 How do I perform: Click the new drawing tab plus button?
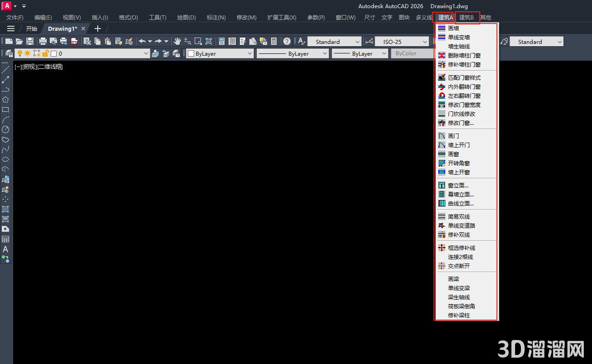[x=97, y=29]
